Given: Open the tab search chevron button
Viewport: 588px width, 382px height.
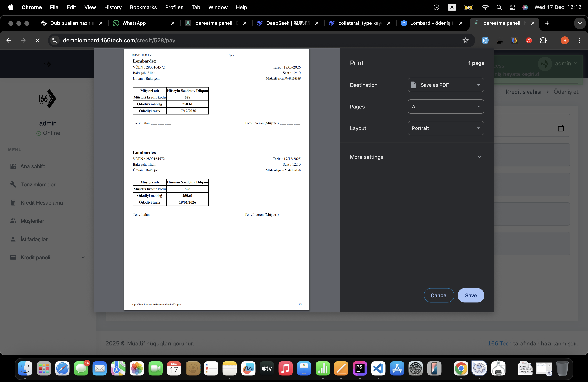Looking at the screenshot, I should coord(580,23).
